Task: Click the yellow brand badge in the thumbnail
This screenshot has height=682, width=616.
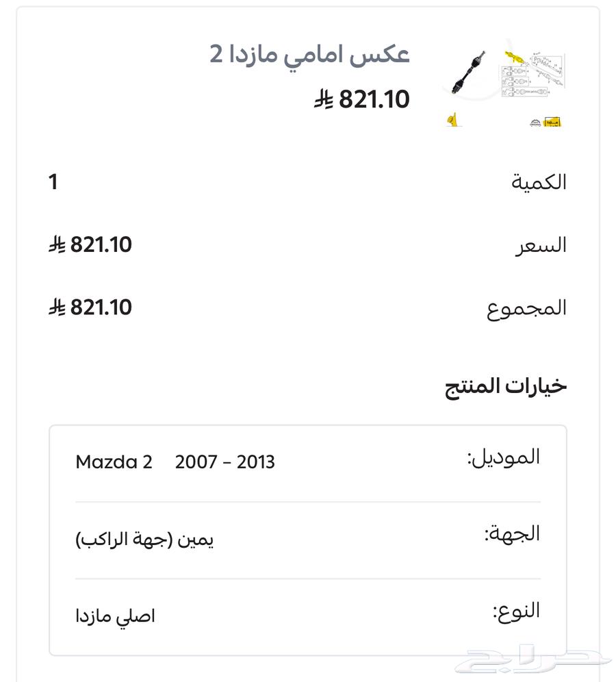Action: pyautogui.click(x=553, y=123)
